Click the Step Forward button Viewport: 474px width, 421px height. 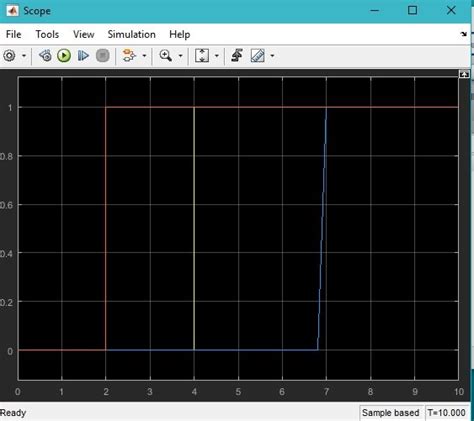(83, 56)
